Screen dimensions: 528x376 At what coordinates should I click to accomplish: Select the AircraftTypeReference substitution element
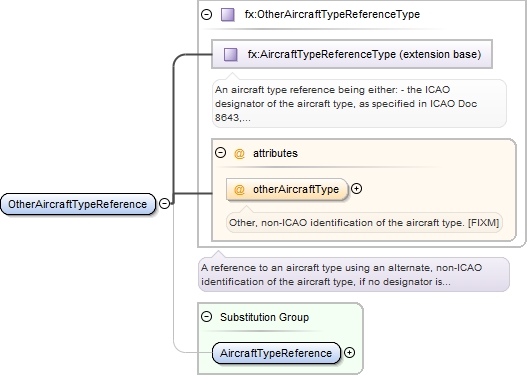276,353
